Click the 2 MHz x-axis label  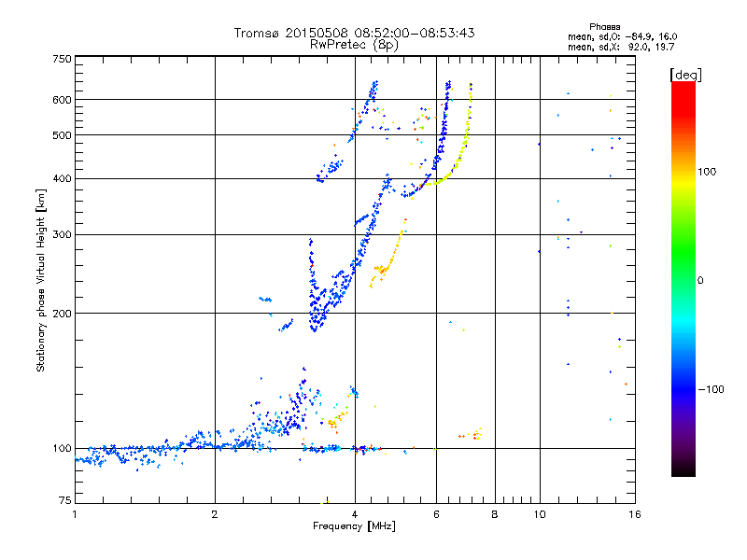coord(215,514)
